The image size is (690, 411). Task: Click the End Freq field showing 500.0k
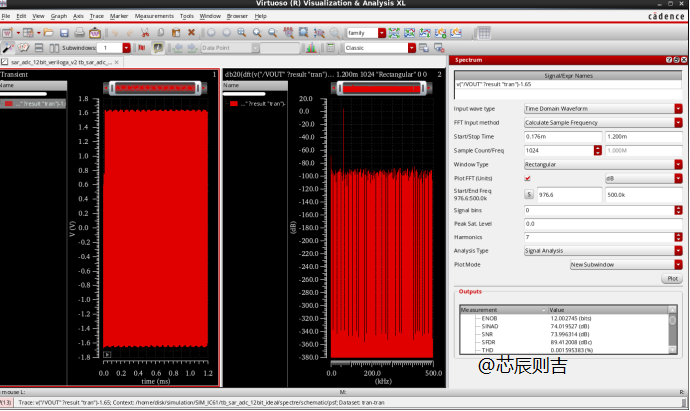(x=644, y=194)
